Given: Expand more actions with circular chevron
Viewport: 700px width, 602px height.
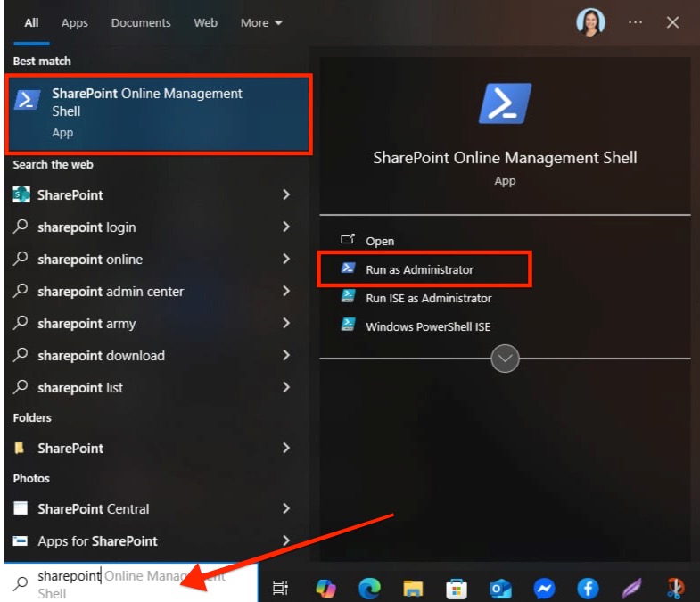Looking at the screenshot, I should (x=505, y=359).
